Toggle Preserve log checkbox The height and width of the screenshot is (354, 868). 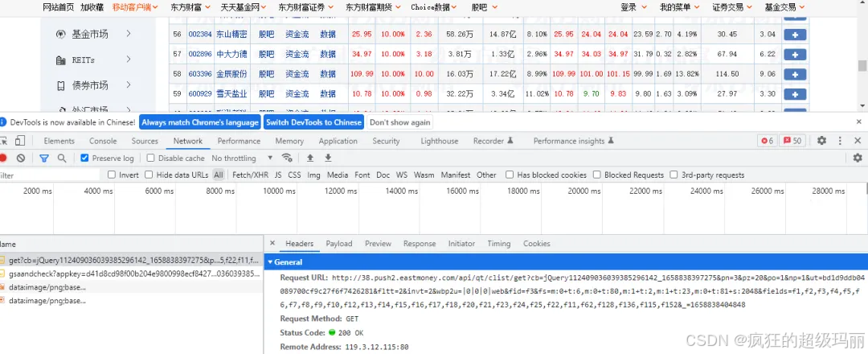point(84,158)
